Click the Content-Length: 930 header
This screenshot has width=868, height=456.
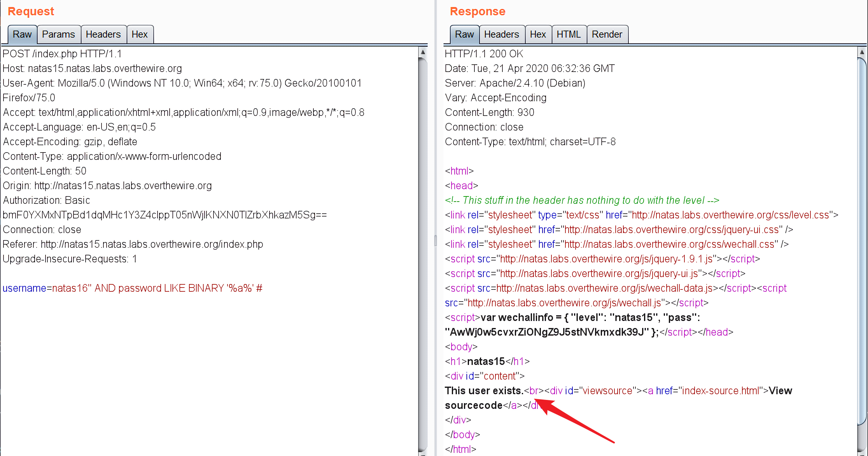pyautogui.click(x=490, y=112)
